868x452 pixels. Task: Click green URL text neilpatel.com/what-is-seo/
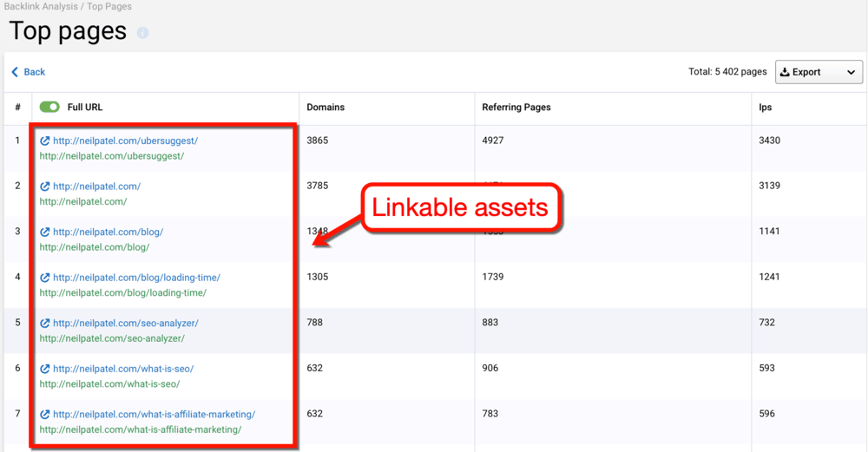tap(109, 384)
